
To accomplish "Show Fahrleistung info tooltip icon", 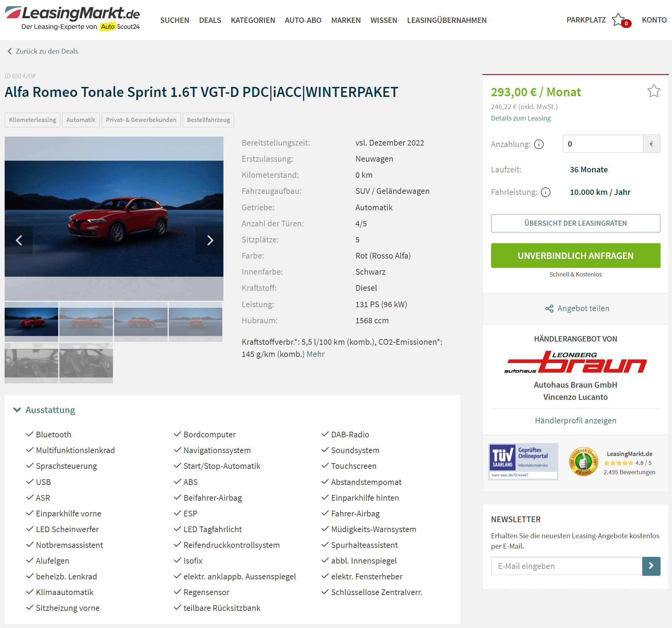I will click(x=545, y=192).
